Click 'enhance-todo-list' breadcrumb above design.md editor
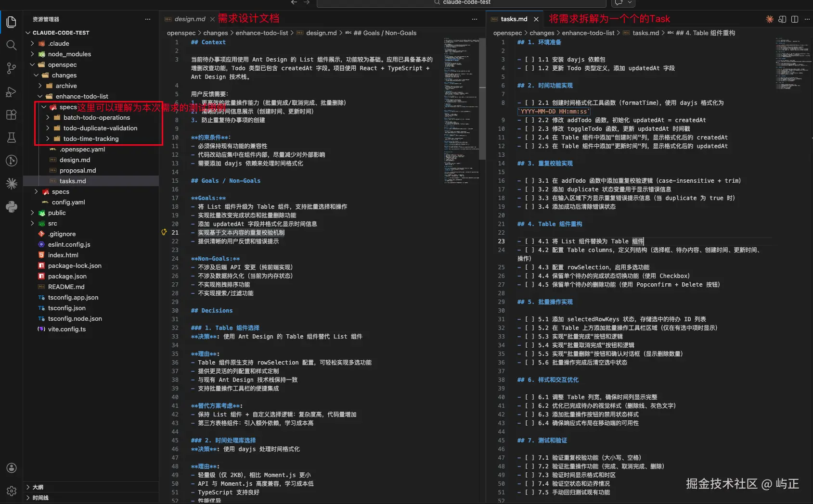Image resolution: width=813 pixels, height=504 pixels. coord(262,33)
